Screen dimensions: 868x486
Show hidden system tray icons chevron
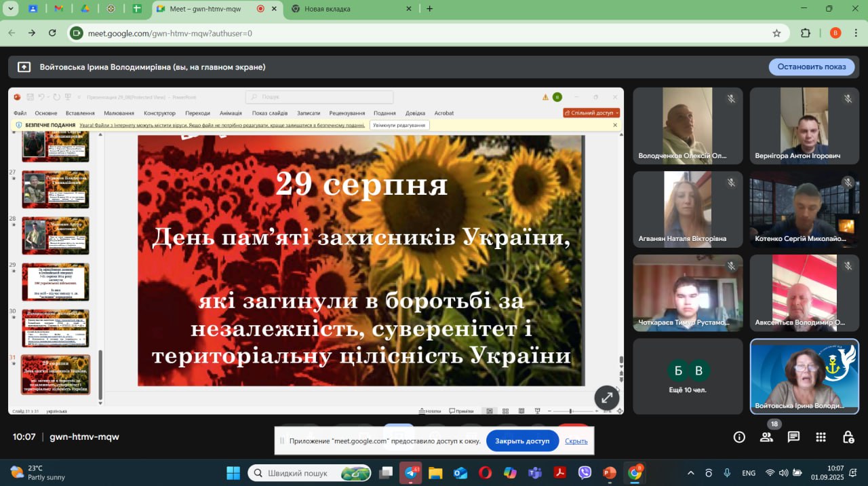[x=690, y=473]
